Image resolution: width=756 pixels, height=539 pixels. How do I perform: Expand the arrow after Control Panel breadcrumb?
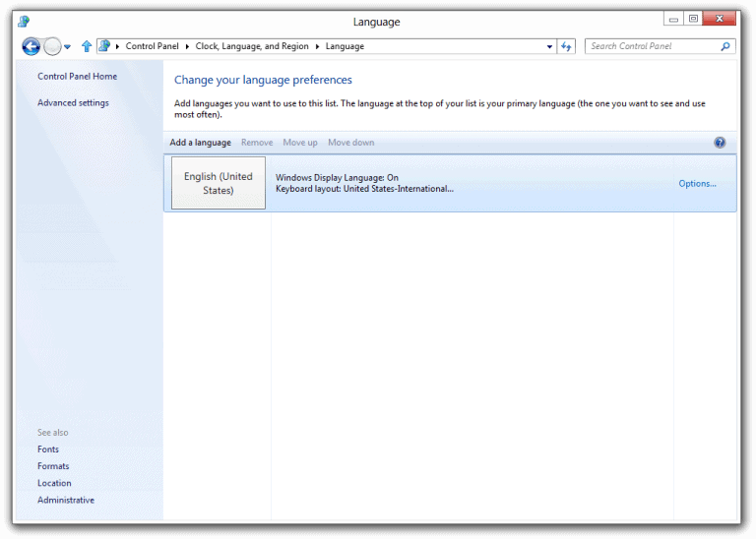187,47
